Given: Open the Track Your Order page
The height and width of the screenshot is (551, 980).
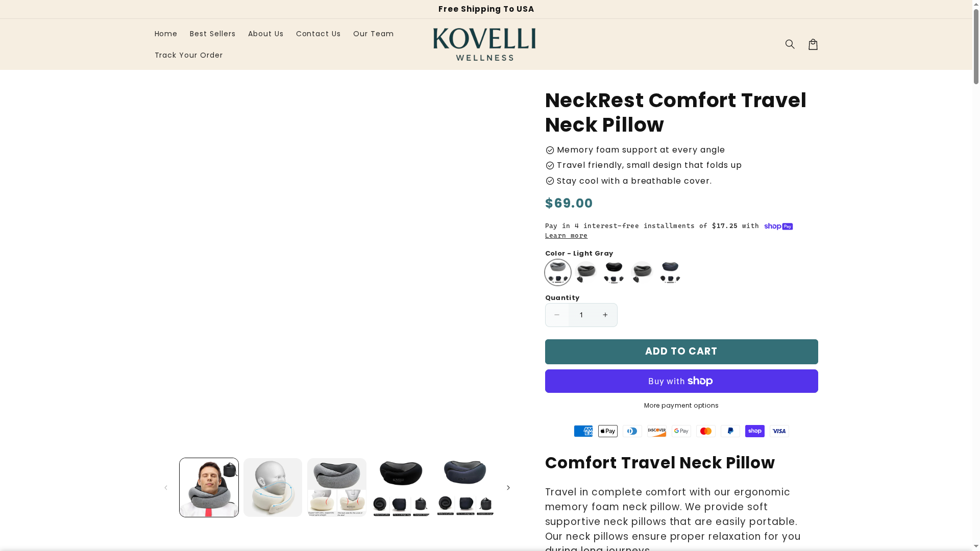Looking at the screenshot, I should (188, 55).
